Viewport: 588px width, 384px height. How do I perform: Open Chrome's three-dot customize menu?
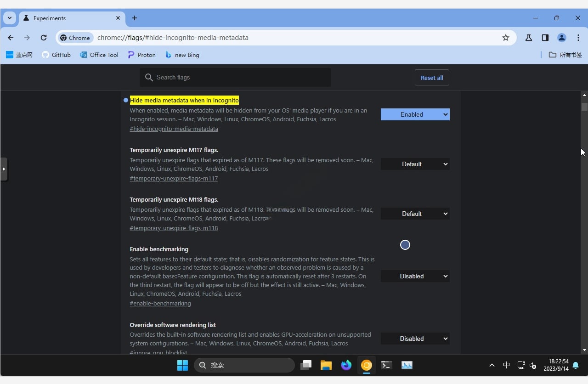[x=578, y=38]
